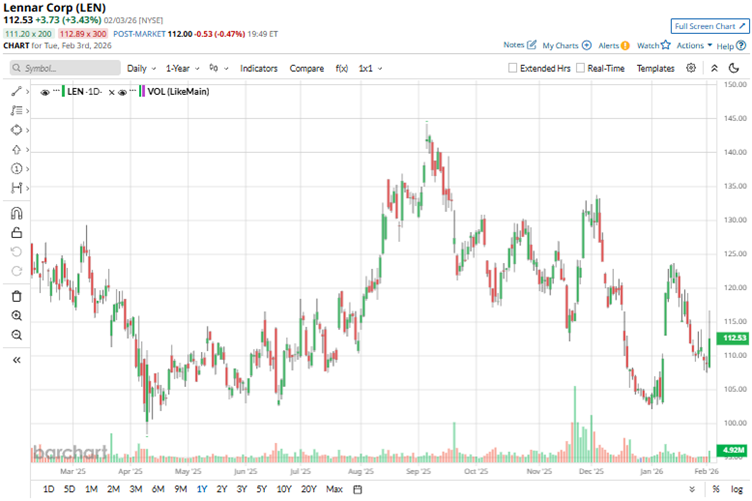Expand the Actions dropdown
The width and height of the screenshot is (752, 501).
click(x=694, y=45)
